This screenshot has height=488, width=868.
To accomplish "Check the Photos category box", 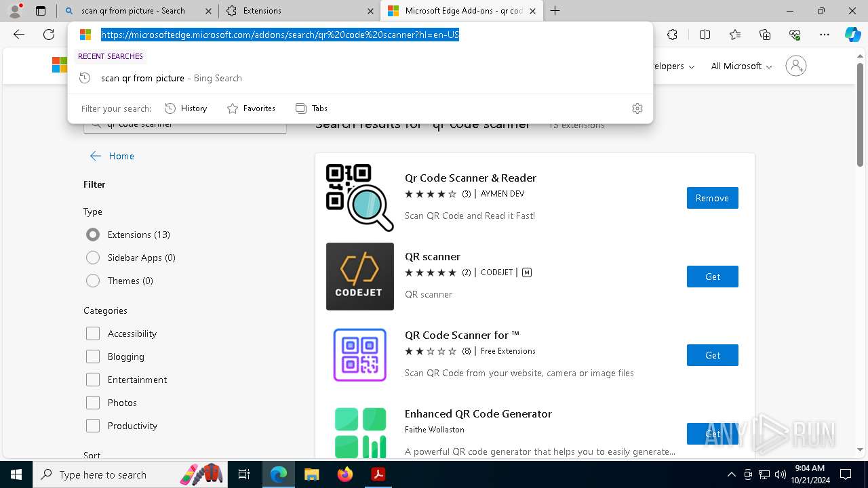I will (93, 403).
